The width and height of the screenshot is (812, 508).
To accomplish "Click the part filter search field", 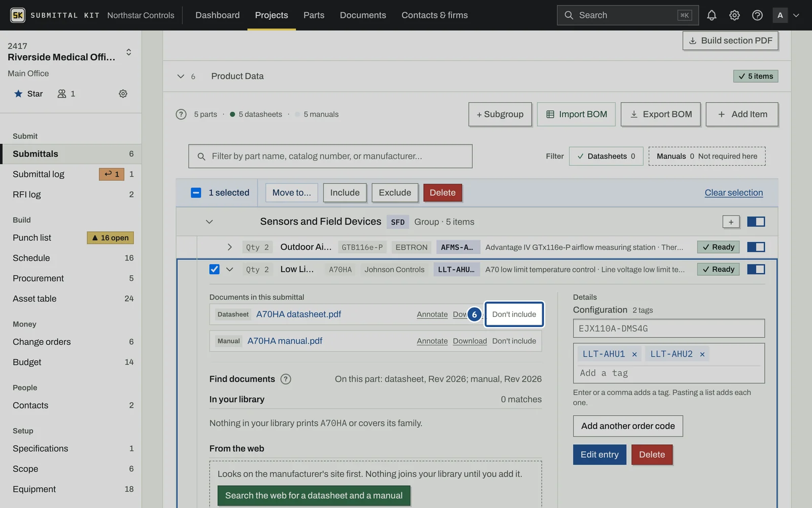I will (x=330, y=156).
